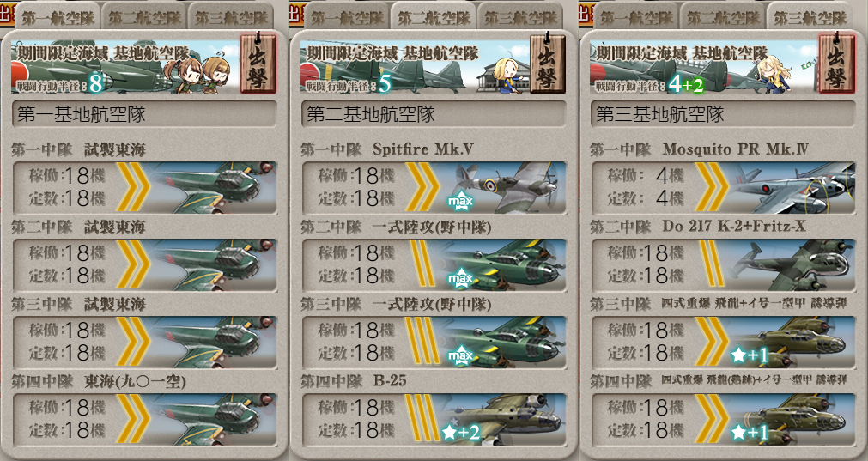The height and width of the screenshot is (461, 868).
Task: Click the max improvement star on Spitfire
Action: (460, 200)
